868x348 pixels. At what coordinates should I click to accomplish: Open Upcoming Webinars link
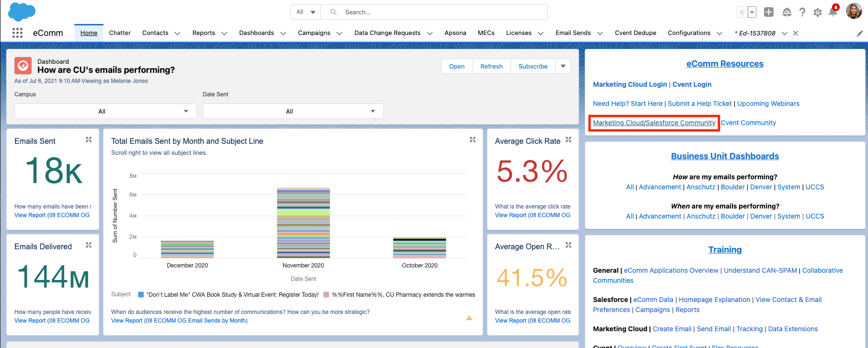768,104
